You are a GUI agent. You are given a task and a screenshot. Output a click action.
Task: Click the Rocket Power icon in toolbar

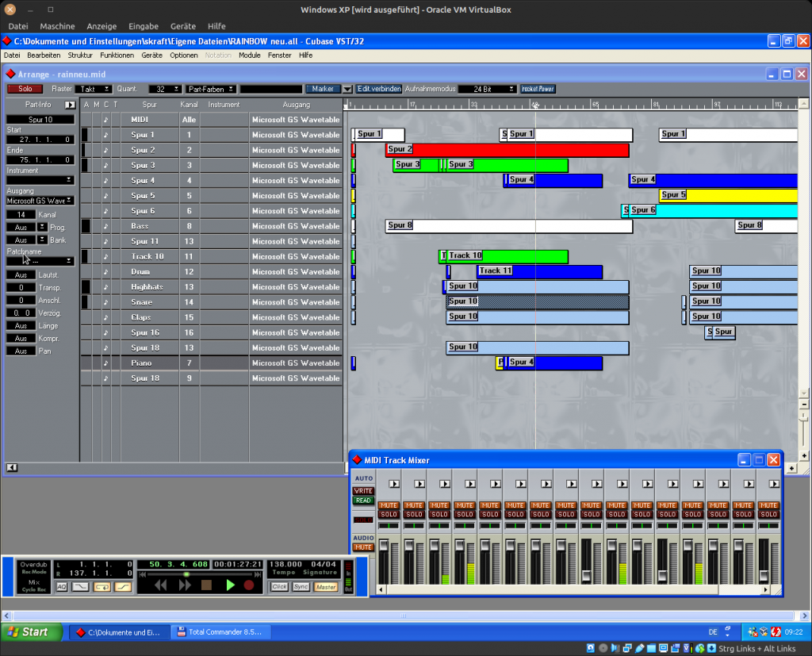pos(538,89)
